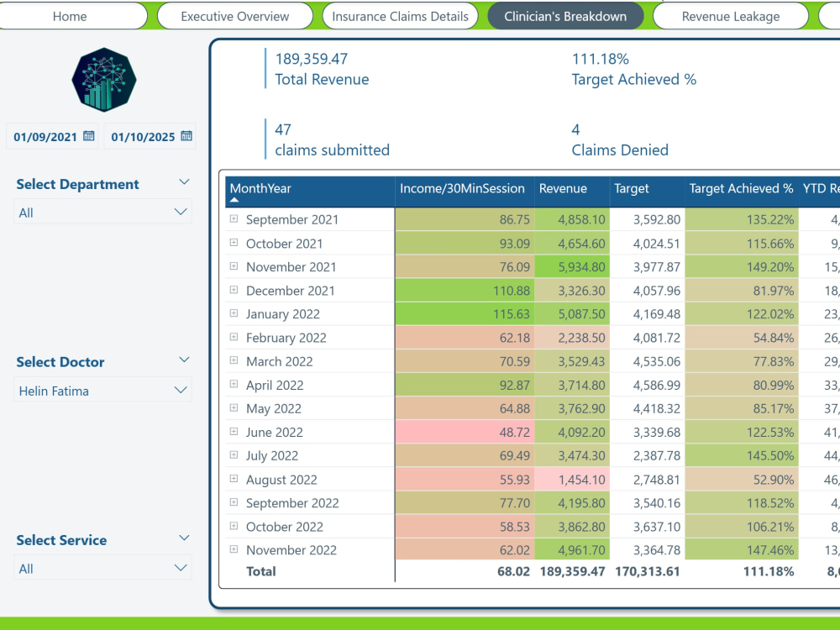Image resolution: width=840 pixels, height=630 pixels.
Task: Expand the February 2022 row
Action: 234,337
